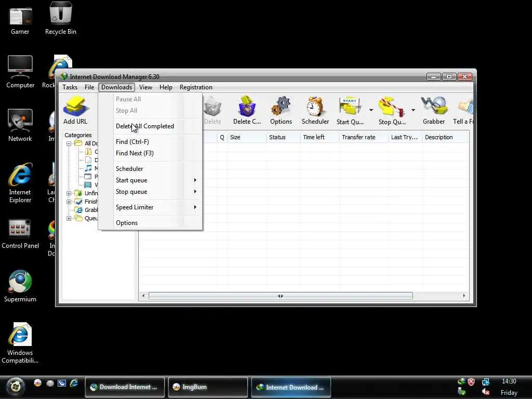
Task: Sort by the Last Try column header
Action: [x=405, y=137]
